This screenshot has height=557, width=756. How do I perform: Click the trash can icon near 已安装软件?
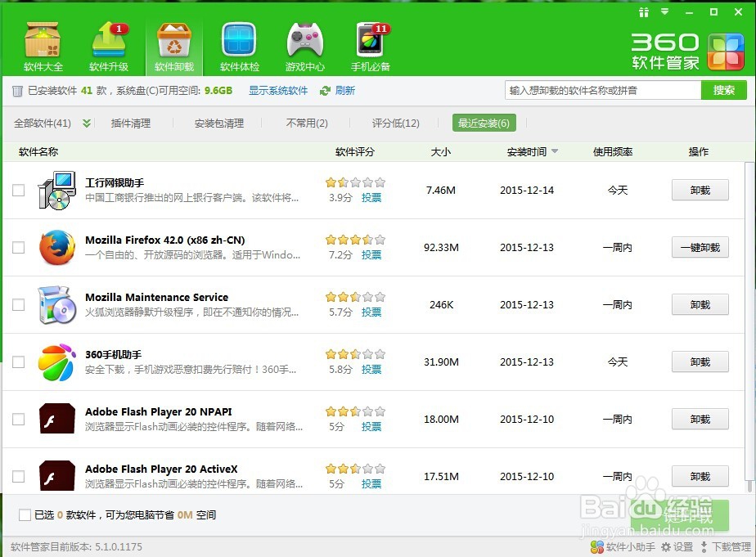click(x=17, y=91)
